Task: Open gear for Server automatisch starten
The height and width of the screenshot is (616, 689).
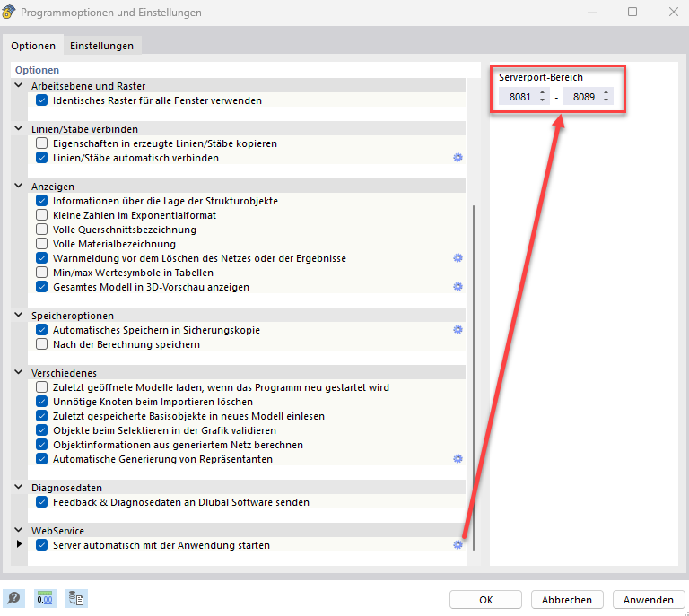Action: pyautogui.click(x=458, y=545)
